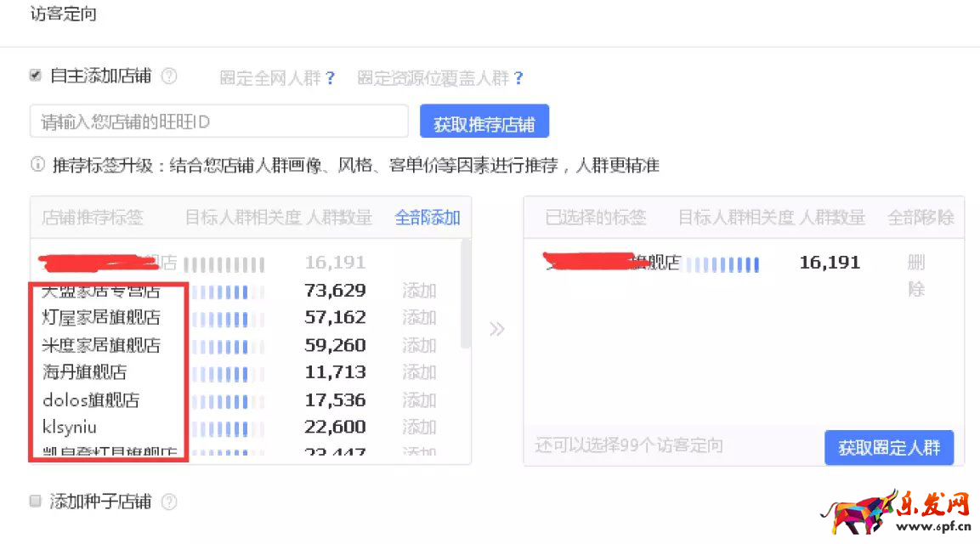Click the store list scrollbar
This screenshot has height=544, width=980.
tap(465, 294)
